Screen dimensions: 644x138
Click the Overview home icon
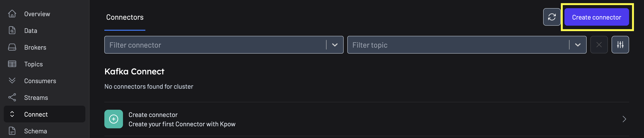click(x=12, y=14)
